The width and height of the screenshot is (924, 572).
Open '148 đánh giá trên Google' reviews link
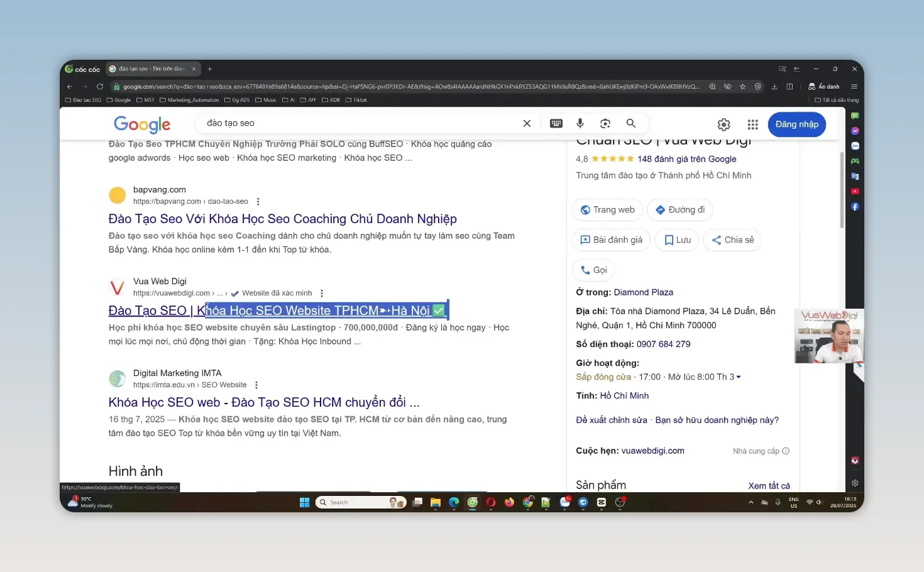click(x=686, y=159)
